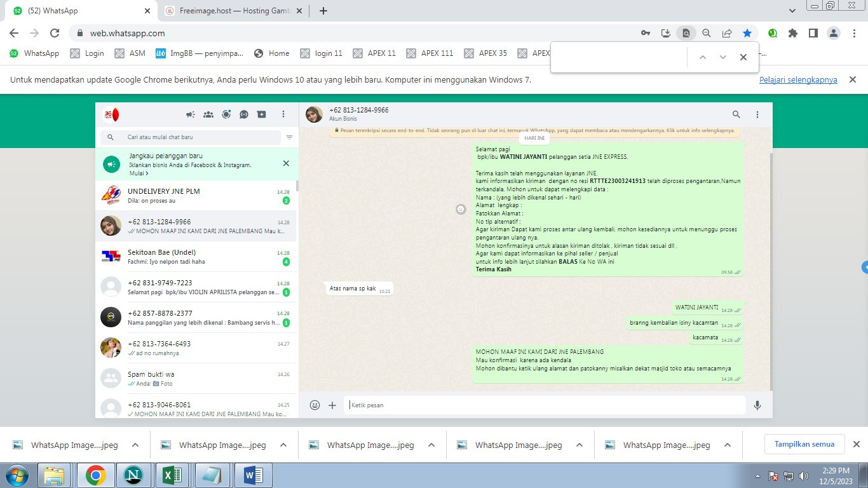Open the green WhatsApp extension icon
This screenshot has width=868, height=488.
tap(773, 33)
